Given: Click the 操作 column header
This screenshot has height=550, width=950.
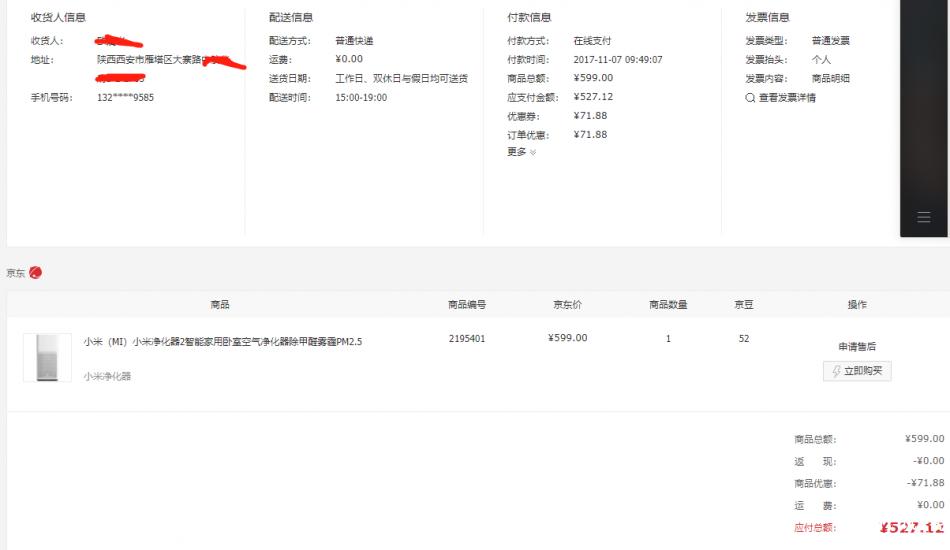Looking at the screenshot, I should click(857, 304).
